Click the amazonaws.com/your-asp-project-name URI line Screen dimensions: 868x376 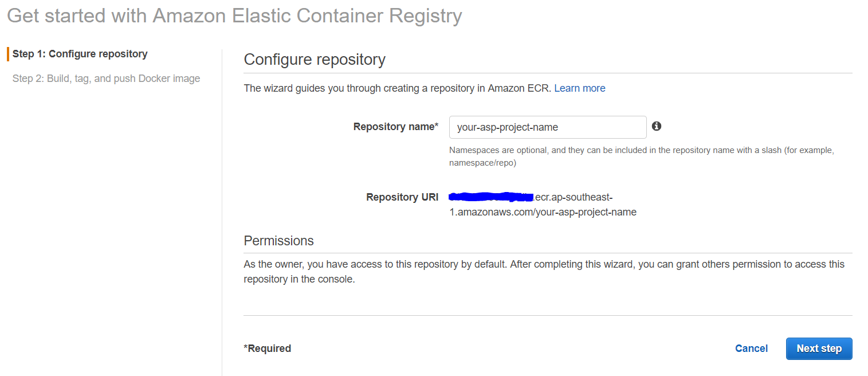[x=543, y=212]
